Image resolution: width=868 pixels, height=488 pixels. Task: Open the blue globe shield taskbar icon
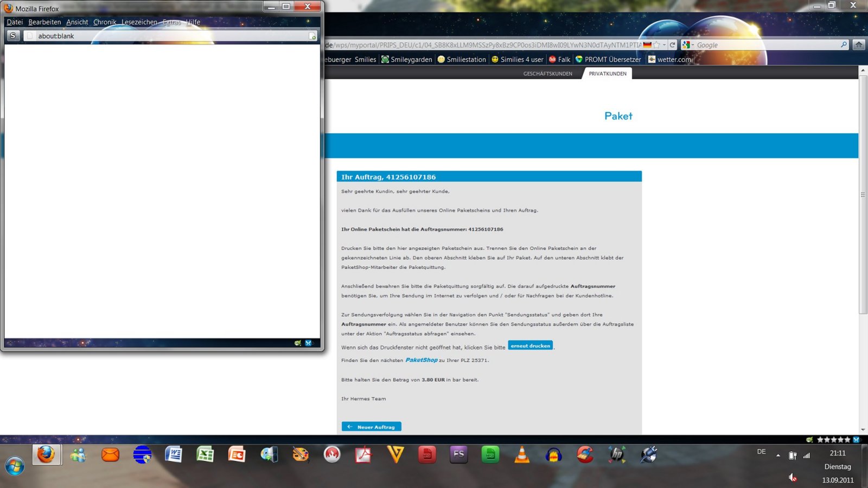tap(142, 454)
